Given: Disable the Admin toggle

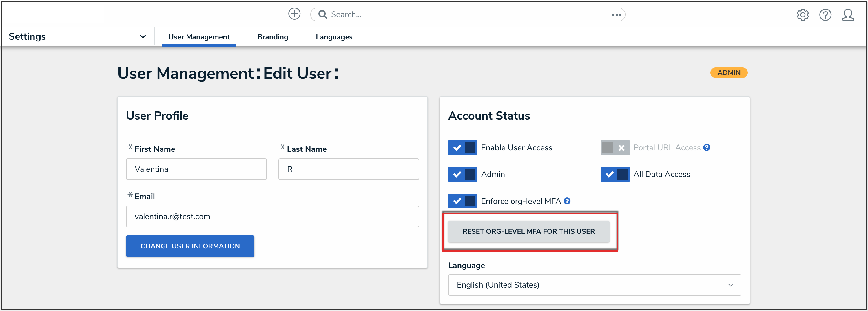Looking at the screenshot, I should pyautogui.click(x=462, y=174).
